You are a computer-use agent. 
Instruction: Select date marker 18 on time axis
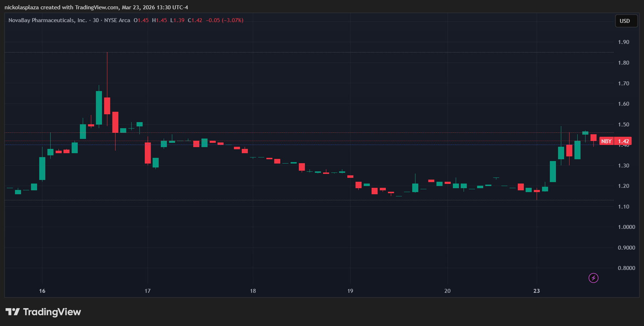click(253, 291)
